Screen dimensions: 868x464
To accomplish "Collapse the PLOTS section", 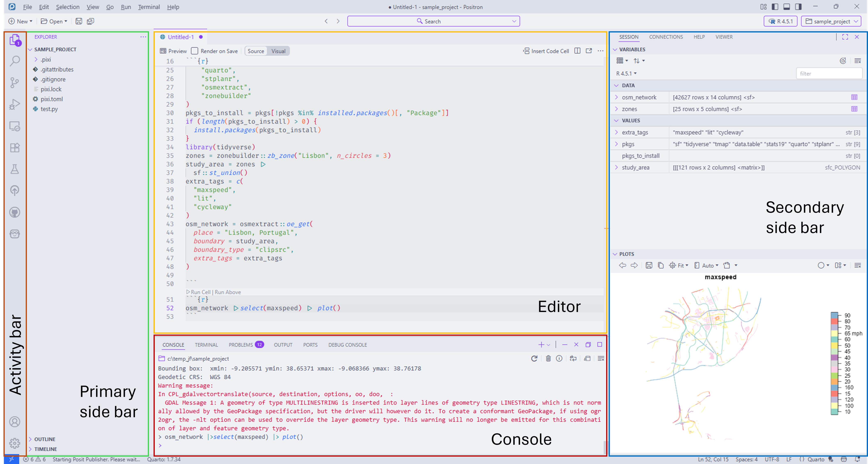I will pyautogui.click(x=615, y=254).
